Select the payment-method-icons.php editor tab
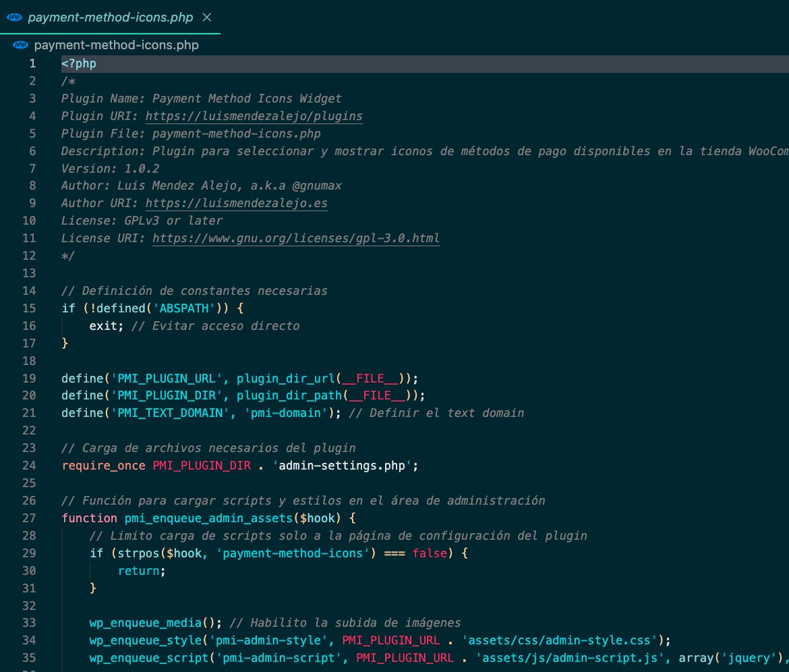The height and width of the screenshot is (672, 789). coord(110,17)
